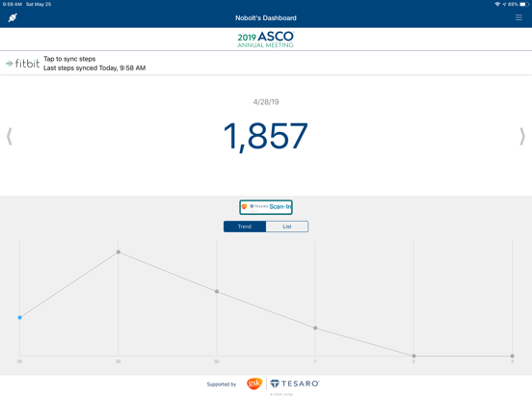Click 'Tap to sync steps' text
Viewport: 532px width, 399px height.
pyautogui.click(x=69, y=59)
